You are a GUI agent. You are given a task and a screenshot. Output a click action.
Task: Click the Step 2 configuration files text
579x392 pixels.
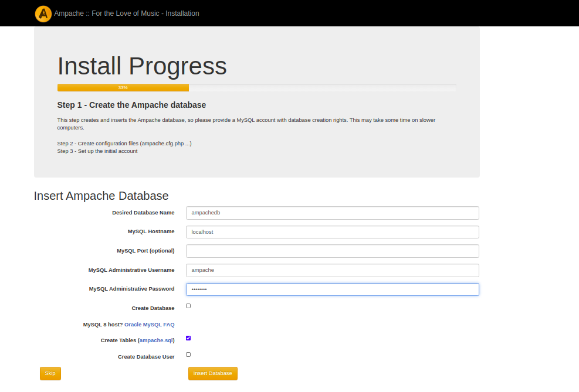(124, 144)
